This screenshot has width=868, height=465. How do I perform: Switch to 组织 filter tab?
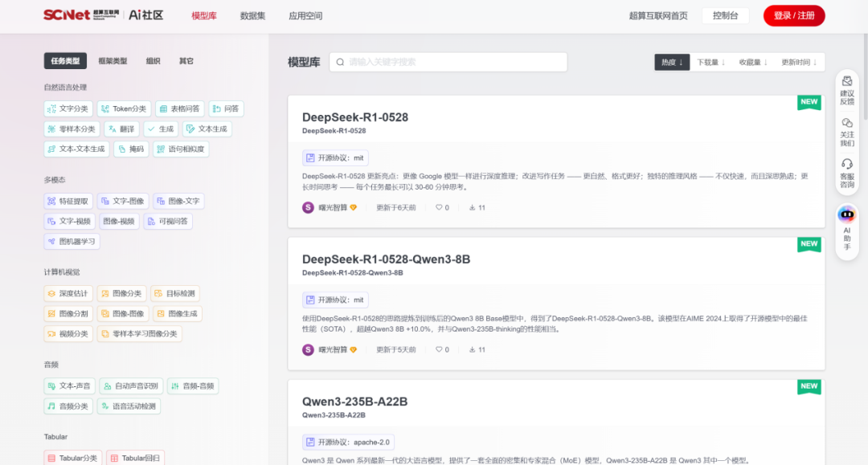coord(154,61)
